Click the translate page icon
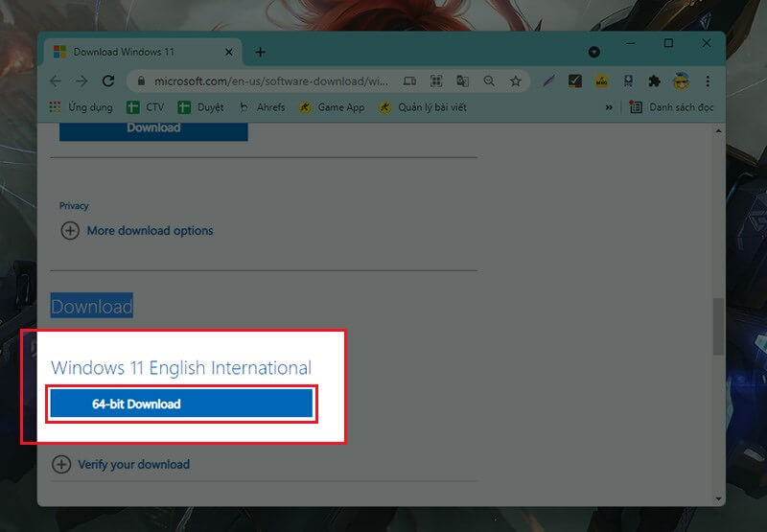767x532 pixels. [x=462, y=81]
